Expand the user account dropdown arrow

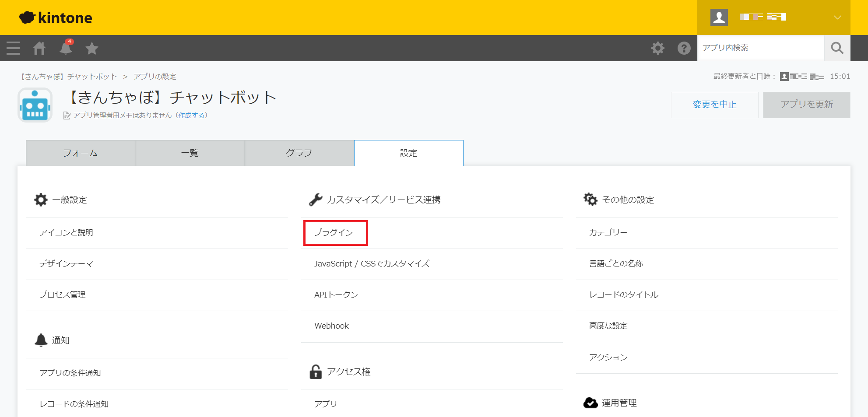tap(837, 18)
